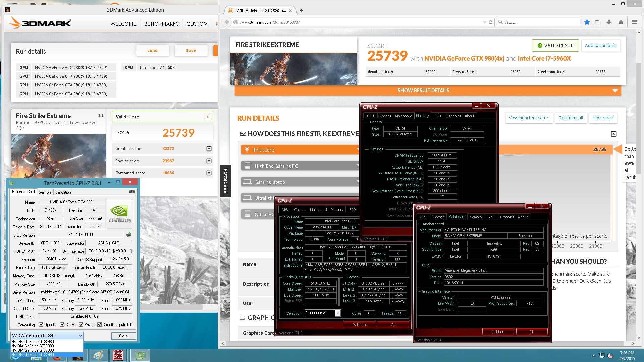Viewport: 644px width, 362px height.
Task: Click Close in GPU-Z window
Action: point(123,336)
